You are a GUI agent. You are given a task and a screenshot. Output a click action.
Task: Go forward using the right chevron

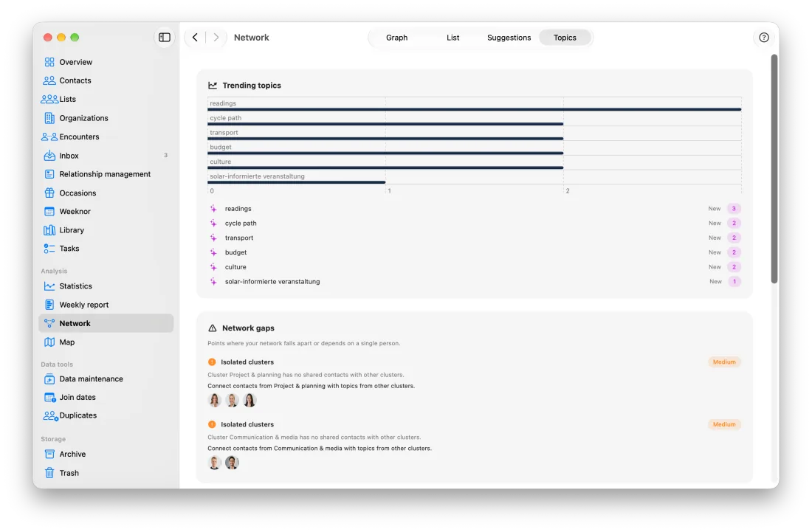coord(216,37)
